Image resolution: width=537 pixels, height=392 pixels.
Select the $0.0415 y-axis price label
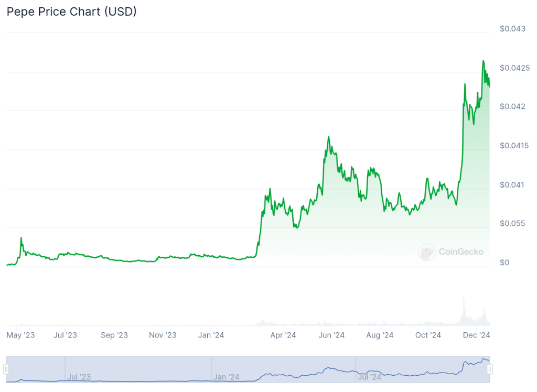pyautogui.click(x=515, y=146)
